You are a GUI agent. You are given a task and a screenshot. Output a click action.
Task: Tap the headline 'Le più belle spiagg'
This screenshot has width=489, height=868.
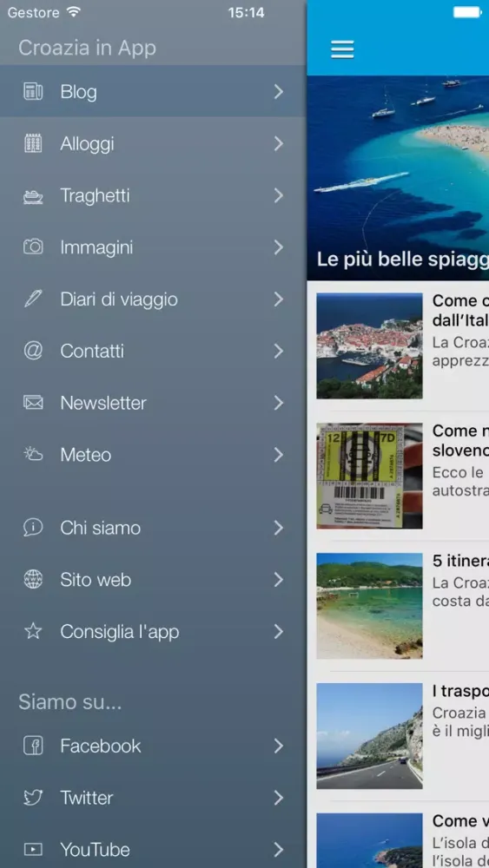click(x=403, y=260)
